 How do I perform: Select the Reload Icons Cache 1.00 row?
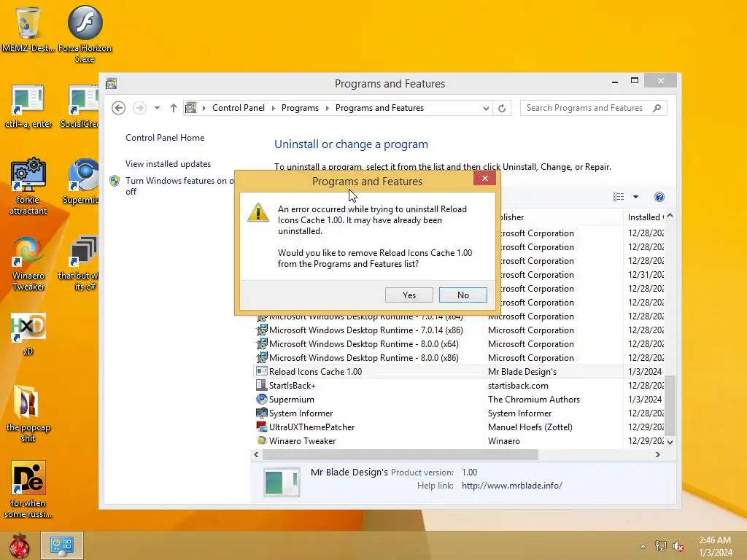click(460, 371)
